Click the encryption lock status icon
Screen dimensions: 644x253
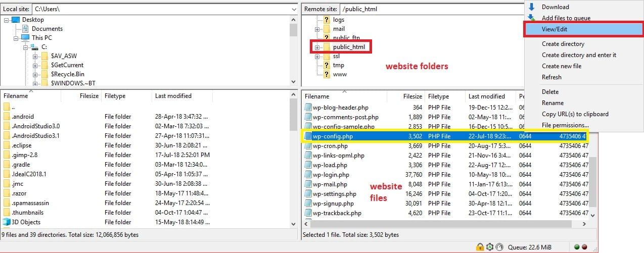480,247
